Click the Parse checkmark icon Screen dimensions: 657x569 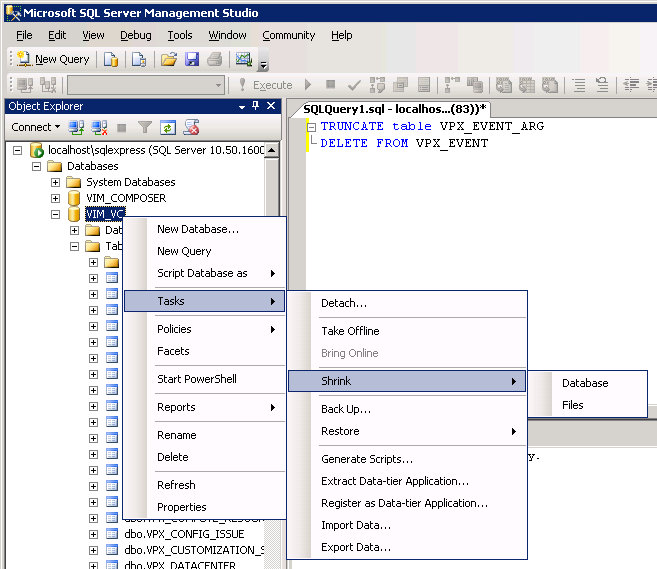tap(354, 85)
